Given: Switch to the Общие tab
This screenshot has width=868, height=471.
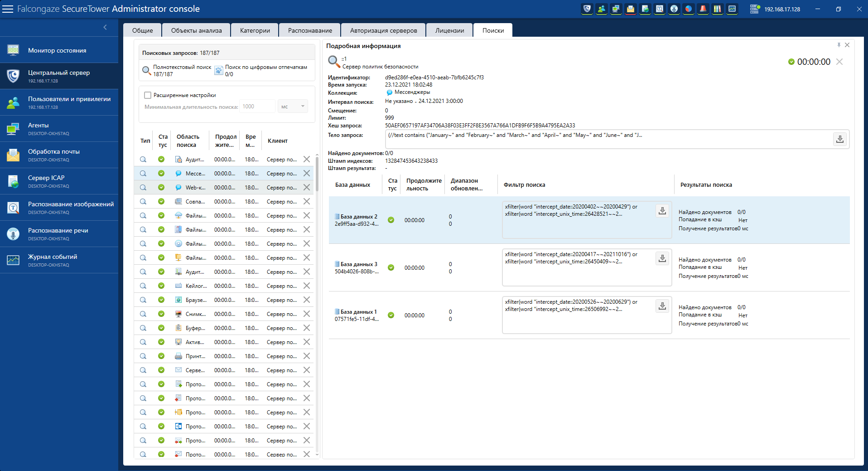Looking at the screenshot, I should [x=142, y=30].
